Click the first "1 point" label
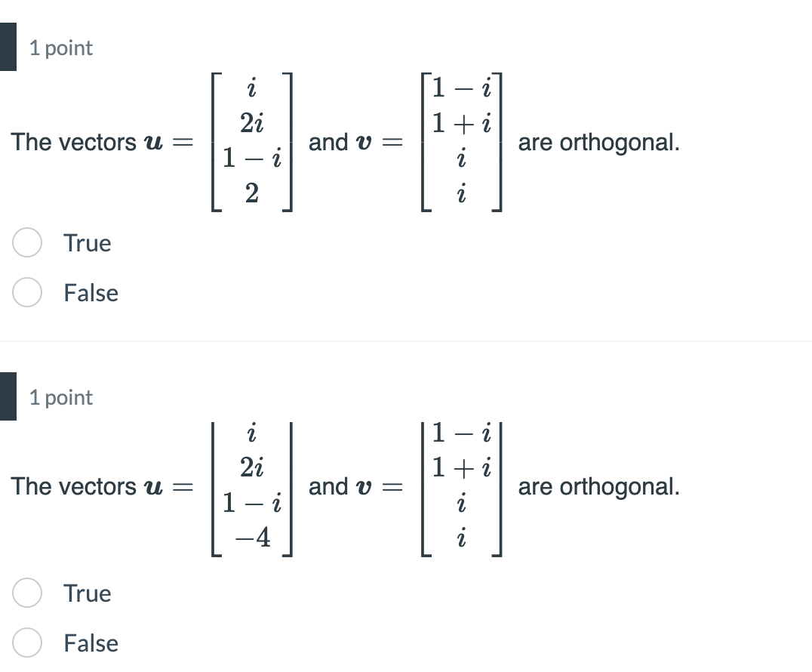The height and width of the screenshot is (672, 812). coord(60,48)
